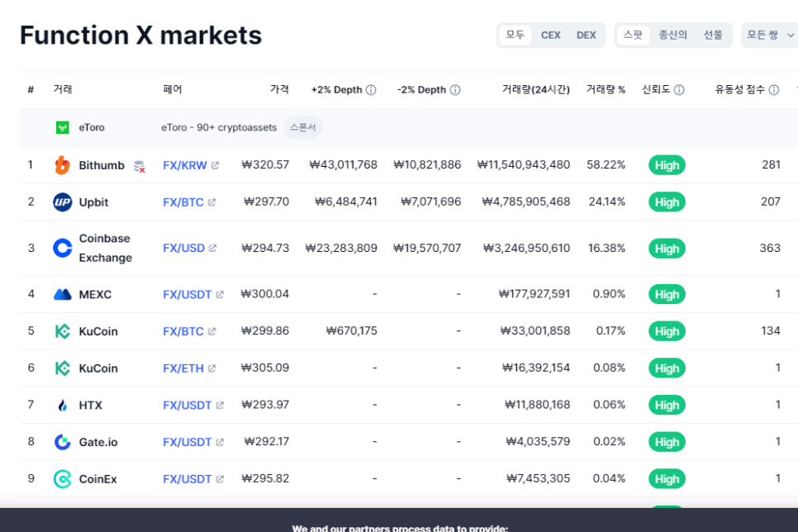Open MEXC's FX/USDT pair link

(x=187, y=294)
